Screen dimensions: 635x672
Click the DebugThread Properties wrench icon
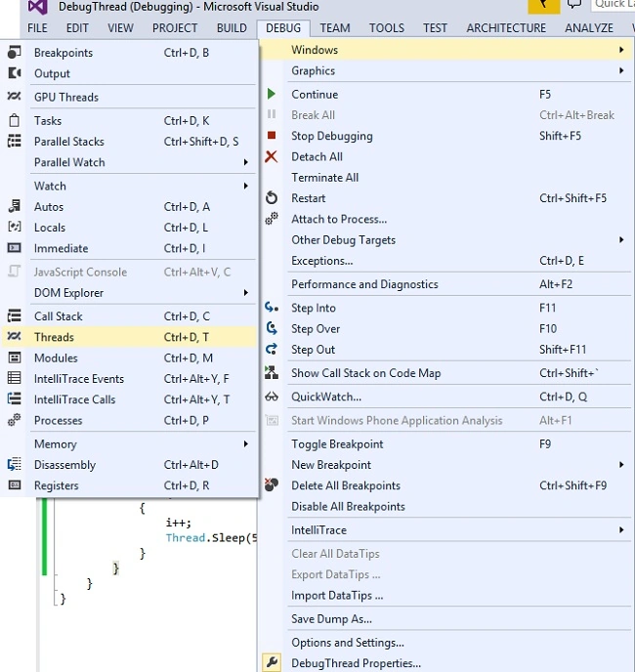click(x=272, y=662)
